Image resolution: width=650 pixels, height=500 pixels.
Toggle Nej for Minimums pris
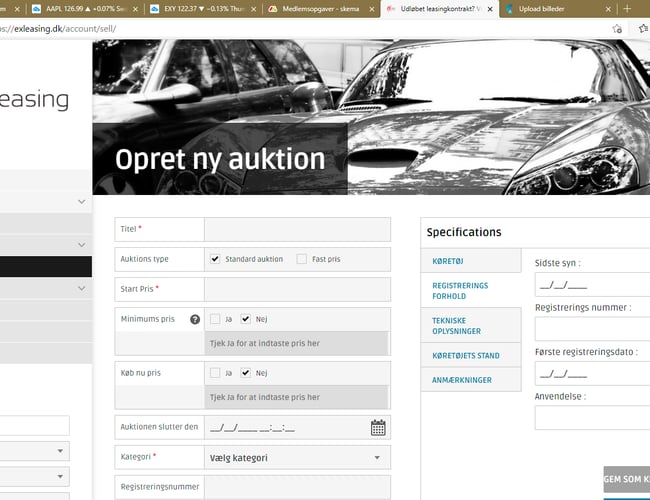point(245,319)
